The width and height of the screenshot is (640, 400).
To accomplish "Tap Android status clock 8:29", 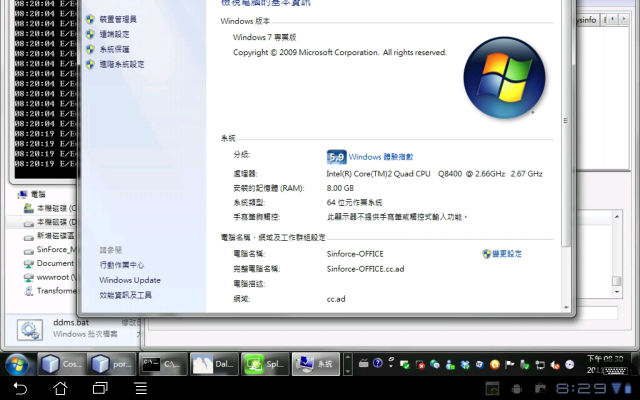I will click(581, 388).
